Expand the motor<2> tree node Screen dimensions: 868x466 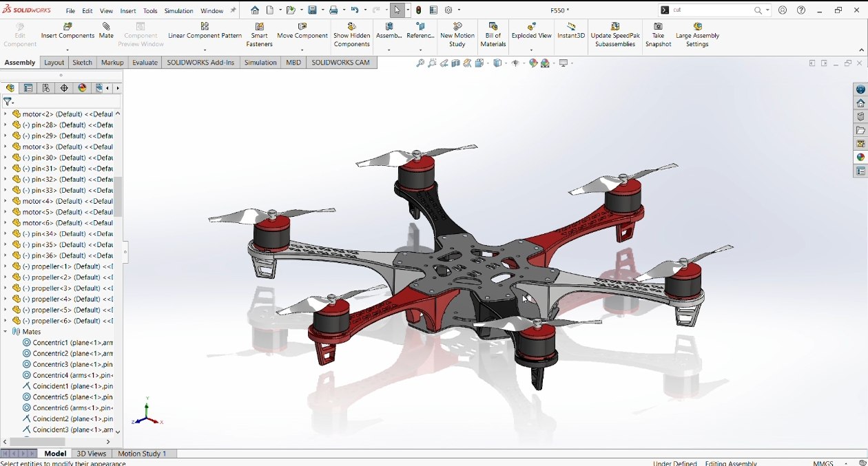click(x=6, y=114)
